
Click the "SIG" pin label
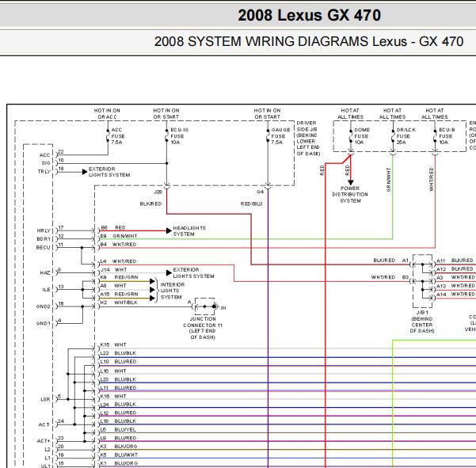46,163
